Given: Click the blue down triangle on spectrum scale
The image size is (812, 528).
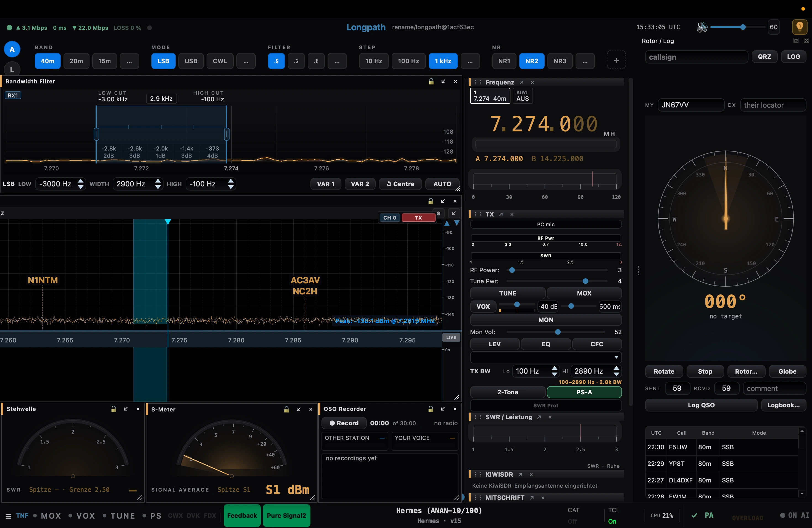Looking at the screenshot, I should pos(457,223).
